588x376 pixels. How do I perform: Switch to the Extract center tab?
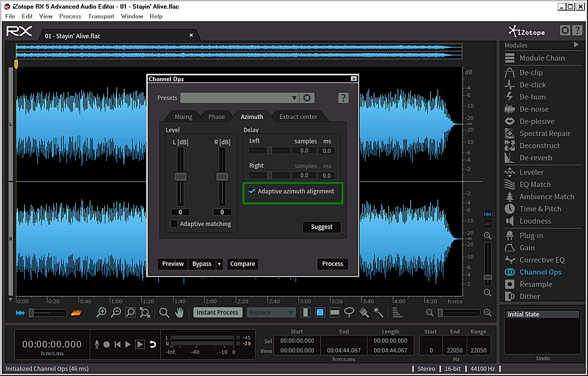point(298,117)
